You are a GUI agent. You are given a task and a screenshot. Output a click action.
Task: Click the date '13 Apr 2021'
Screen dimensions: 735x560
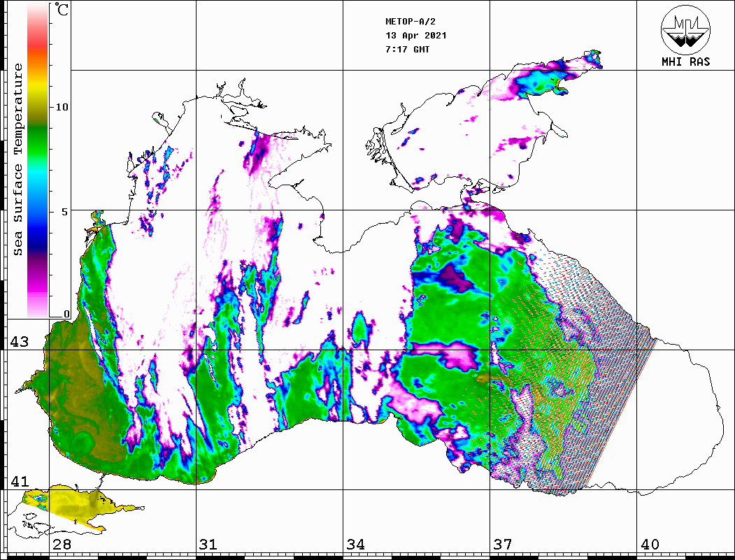click(x=416, y=36)
